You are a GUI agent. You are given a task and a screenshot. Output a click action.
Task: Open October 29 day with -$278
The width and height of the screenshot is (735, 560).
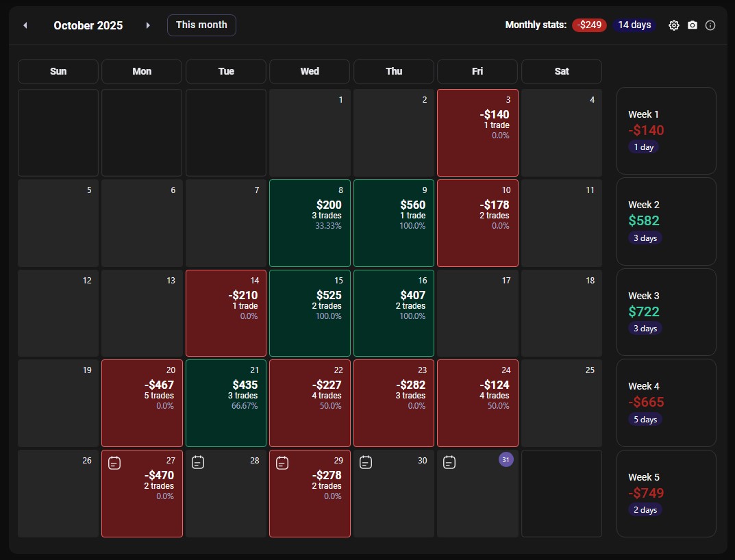(310, 494)
